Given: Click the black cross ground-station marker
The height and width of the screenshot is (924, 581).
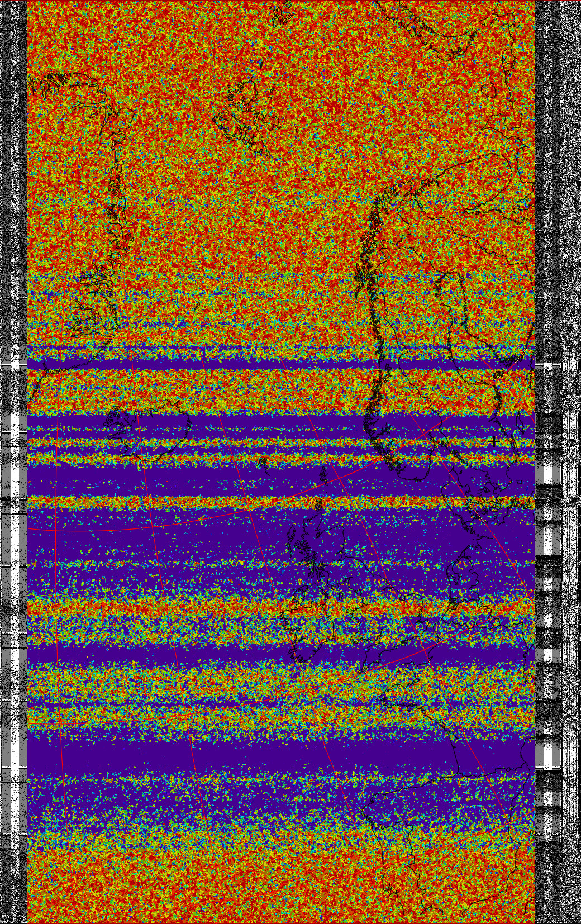Looking at the screenshot, I should (x=494, y=442).
